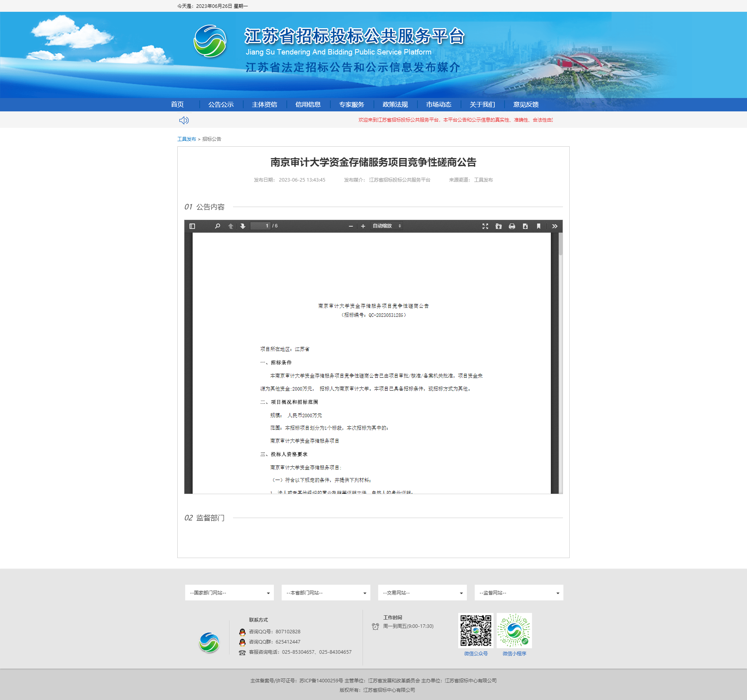Image resolution: width=747 pixels, height=700 pixels.
Task: Go to the 政策法规 menu item
Action: (x=395, y=105)
